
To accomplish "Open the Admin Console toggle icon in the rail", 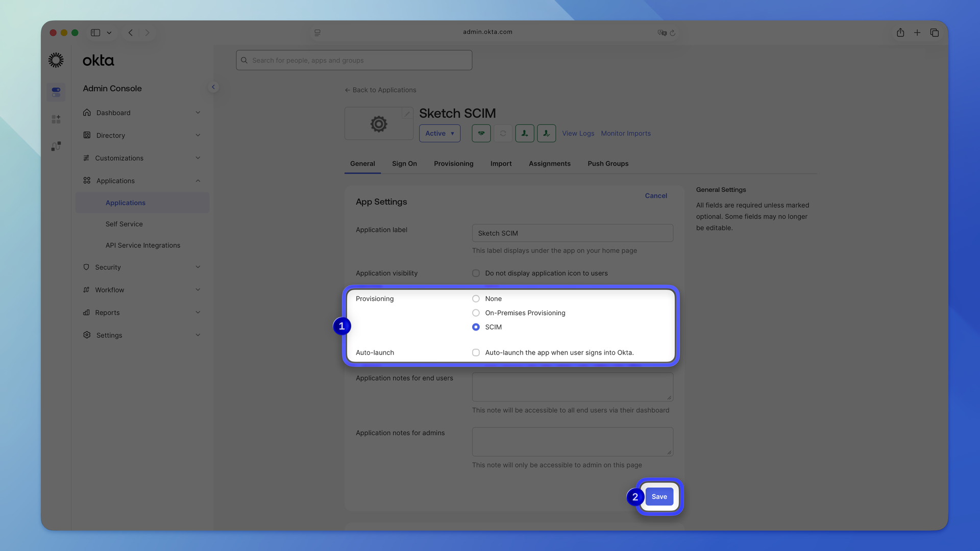I will coord(56,92).
